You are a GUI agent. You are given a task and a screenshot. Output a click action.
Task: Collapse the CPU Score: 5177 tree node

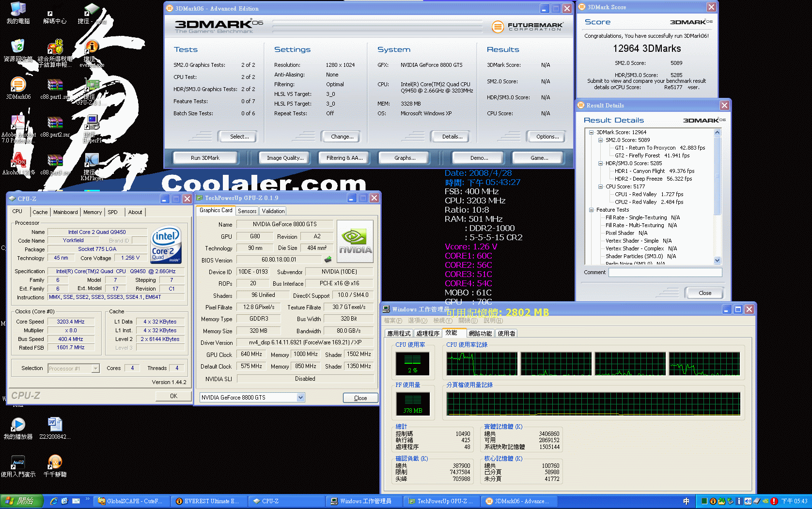pos(600,186)
